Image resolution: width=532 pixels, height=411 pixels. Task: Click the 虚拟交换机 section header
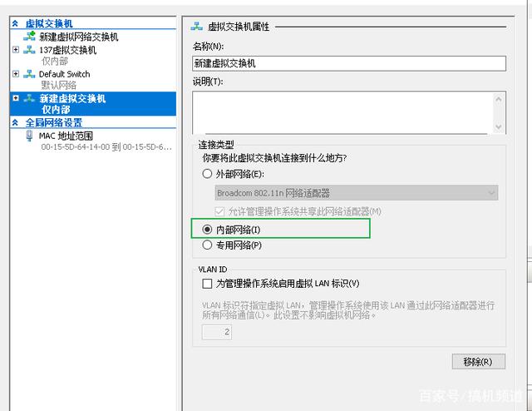[49, 23]
